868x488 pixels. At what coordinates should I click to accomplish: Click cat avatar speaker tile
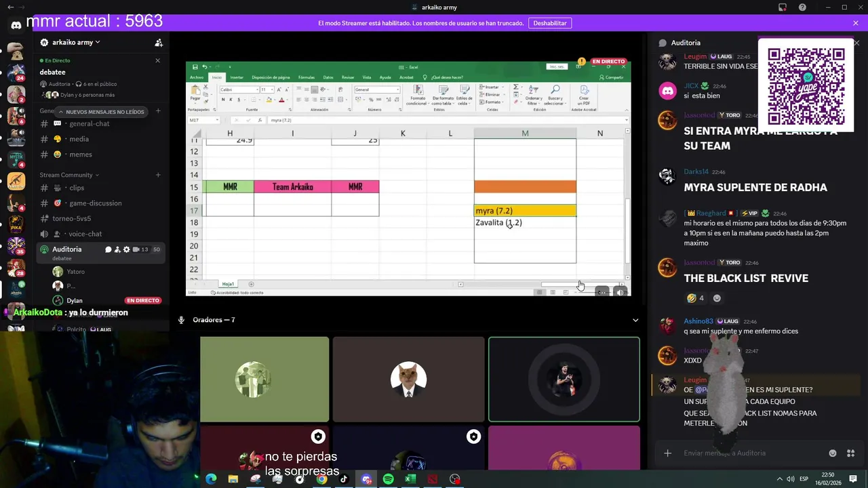408,380
